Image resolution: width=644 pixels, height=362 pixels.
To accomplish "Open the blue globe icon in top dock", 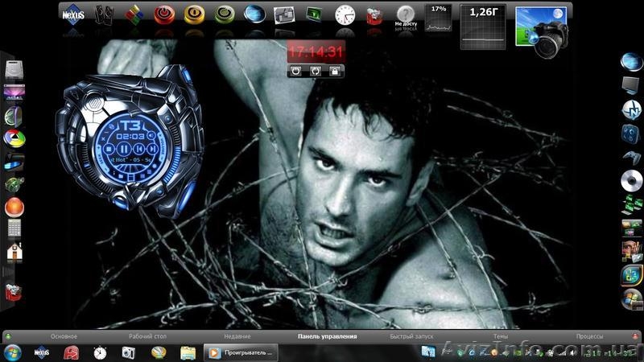I will (x=254, y=14).
